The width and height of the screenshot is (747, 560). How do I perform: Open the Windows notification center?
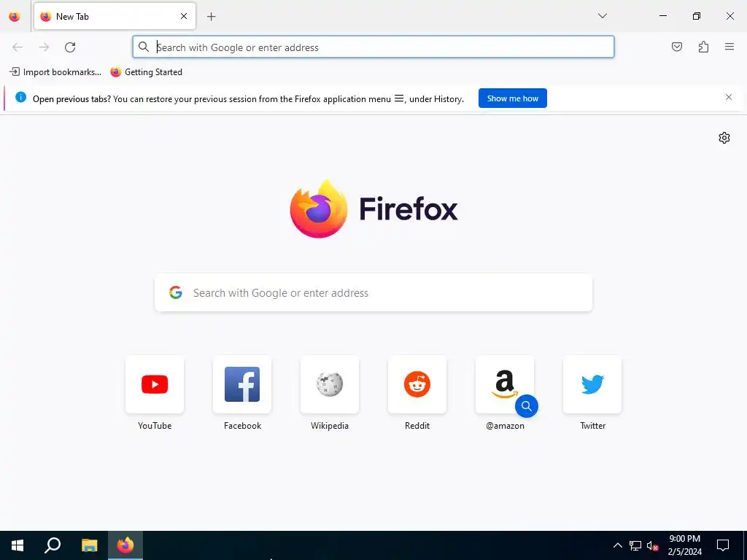[723, 545]
